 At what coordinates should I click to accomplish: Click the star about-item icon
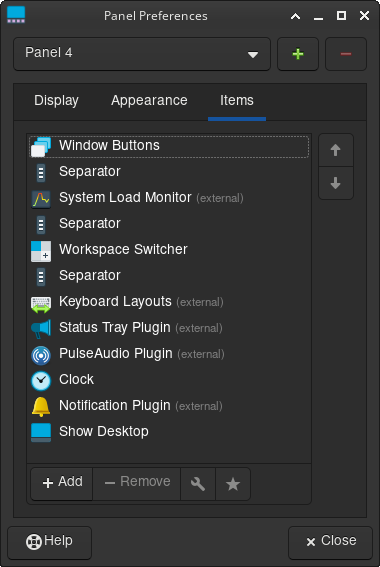[233, 484]
